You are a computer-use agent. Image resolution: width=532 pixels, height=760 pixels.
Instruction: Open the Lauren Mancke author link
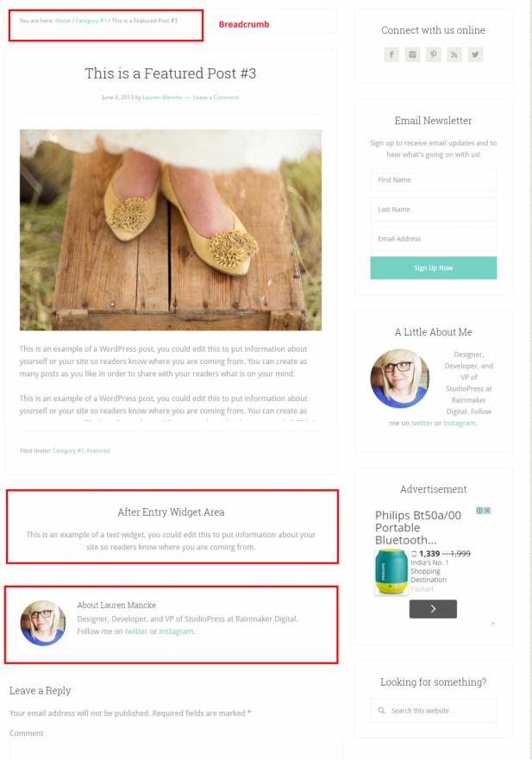[x=162, y=97]
